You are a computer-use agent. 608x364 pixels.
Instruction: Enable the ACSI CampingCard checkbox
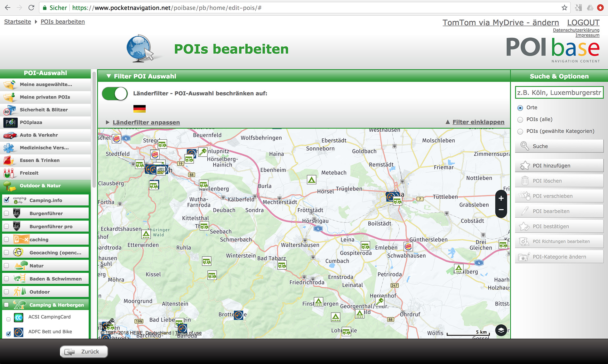pyautogui.click(x=9, y=319)
